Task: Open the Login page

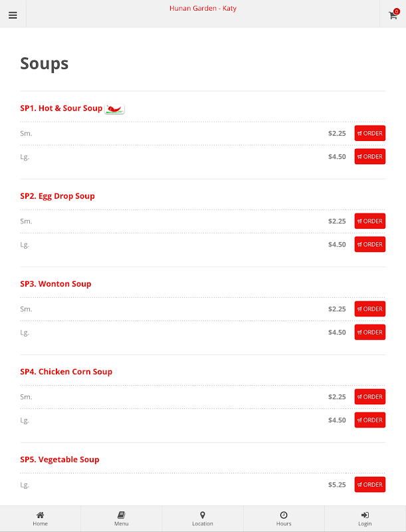Action: (x=365, y=519)
